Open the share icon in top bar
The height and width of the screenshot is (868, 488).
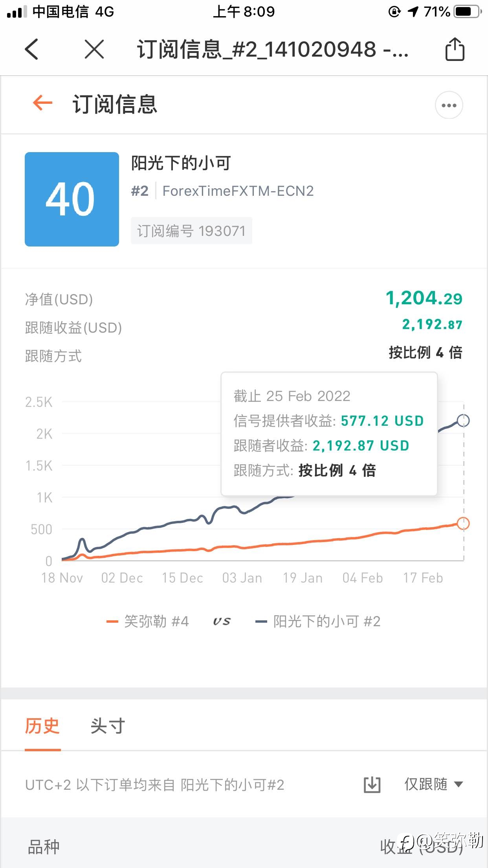pos(455,49)
